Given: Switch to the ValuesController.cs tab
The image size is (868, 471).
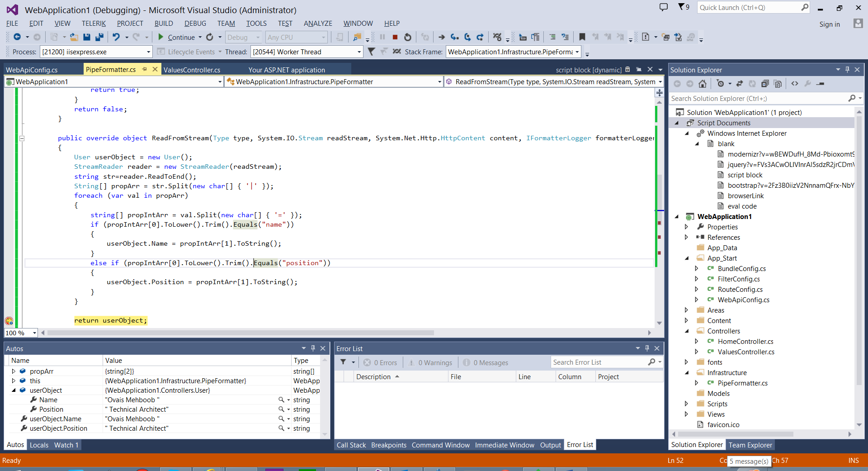Looking at the screenshot, I should [x=192, y=70].
